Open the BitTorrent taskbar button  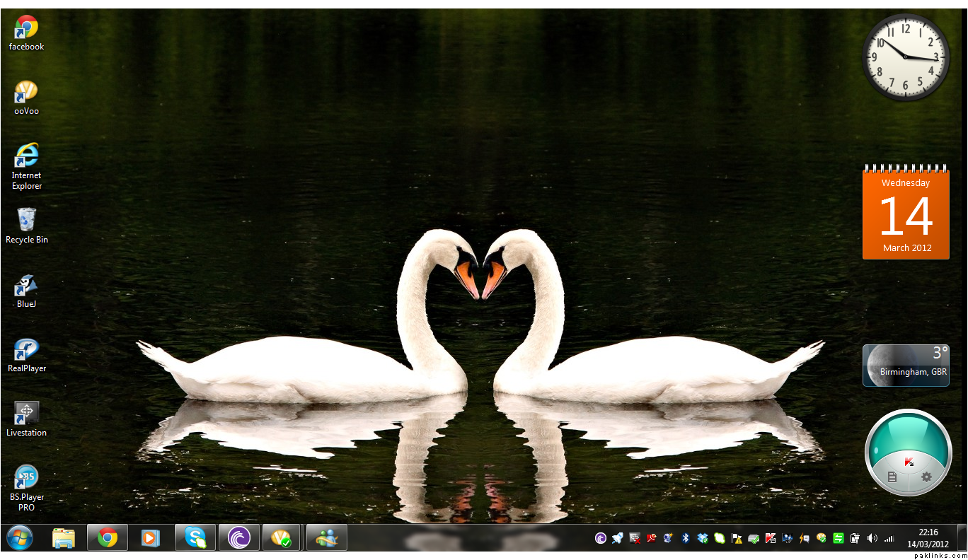click(x=239, y=538)
